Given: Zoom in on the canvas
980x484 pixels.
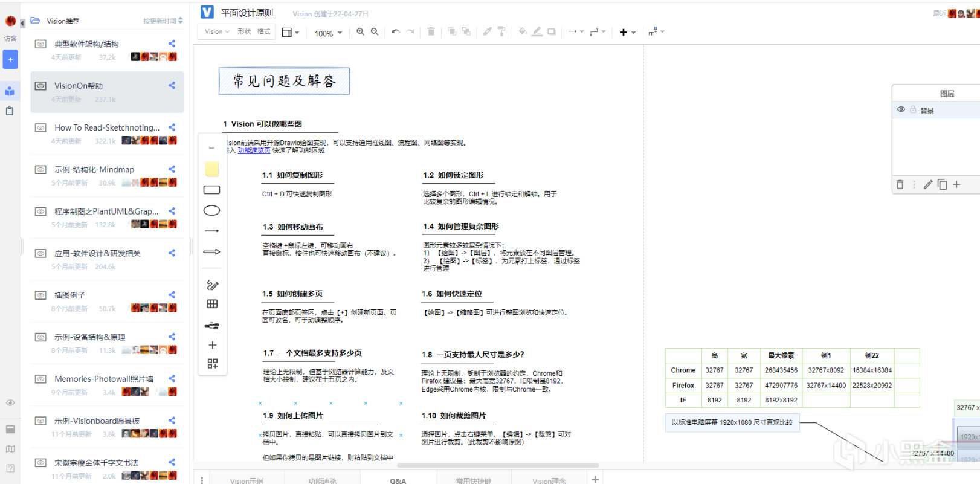Looking at the screenshot, I should (360, 32).
